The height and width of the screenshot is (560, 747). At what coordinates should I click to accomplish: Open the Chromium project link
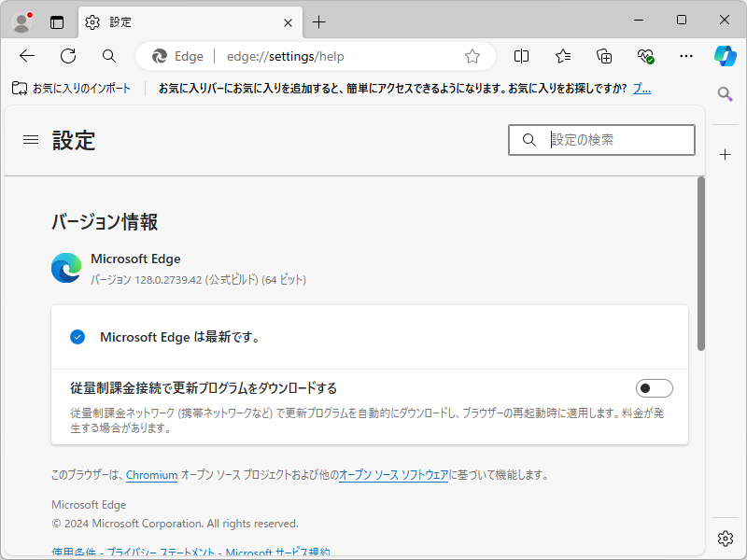(151, 475)
